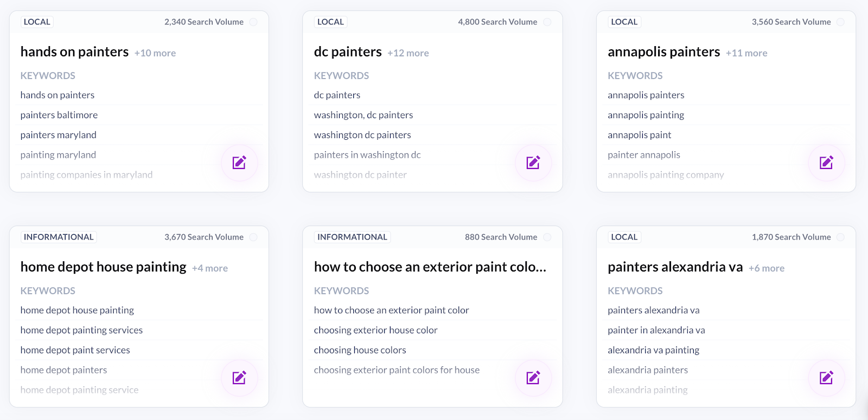Click edit icon on exterior paint color card
868x420 pixels.
pyautogui.click(x=533, y=378)
